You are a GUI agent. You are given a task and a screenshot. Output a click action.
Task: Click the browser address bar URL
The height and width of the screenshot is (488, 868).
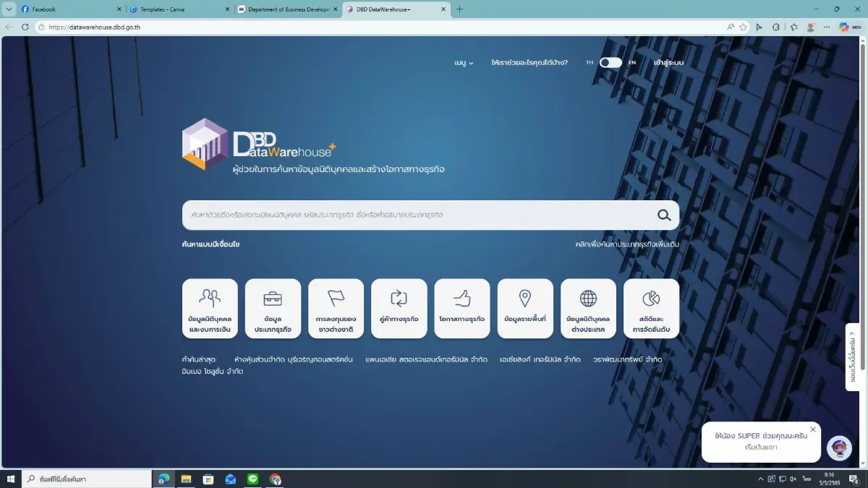pyautogui.click(x=95, y=27)
